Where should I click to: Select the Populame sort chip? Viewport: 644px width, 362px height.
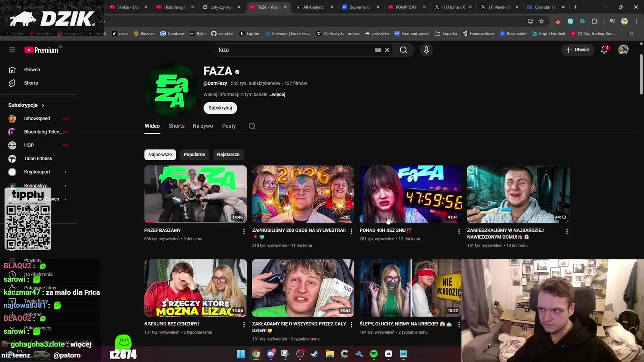tap(194, 154)
